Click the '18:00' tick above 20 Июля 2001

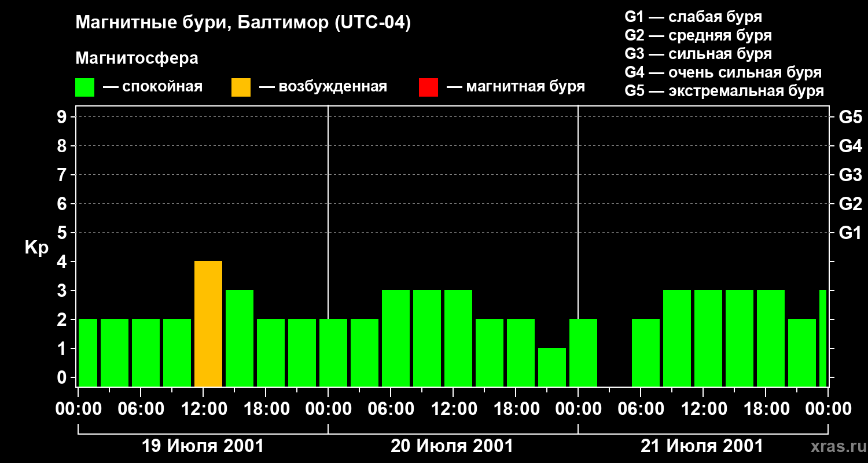point(516,409)
